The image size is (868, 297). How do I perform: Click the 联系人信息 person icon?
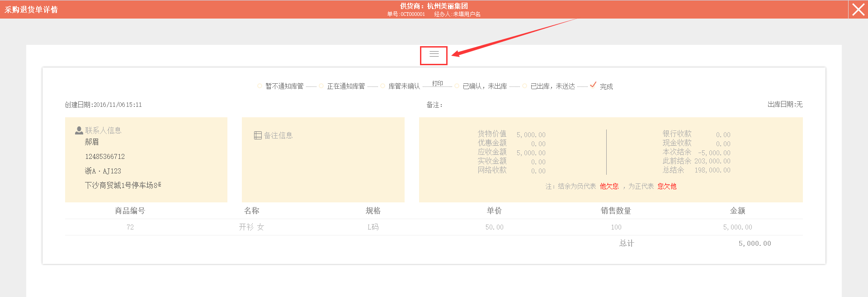coord(79,130)
